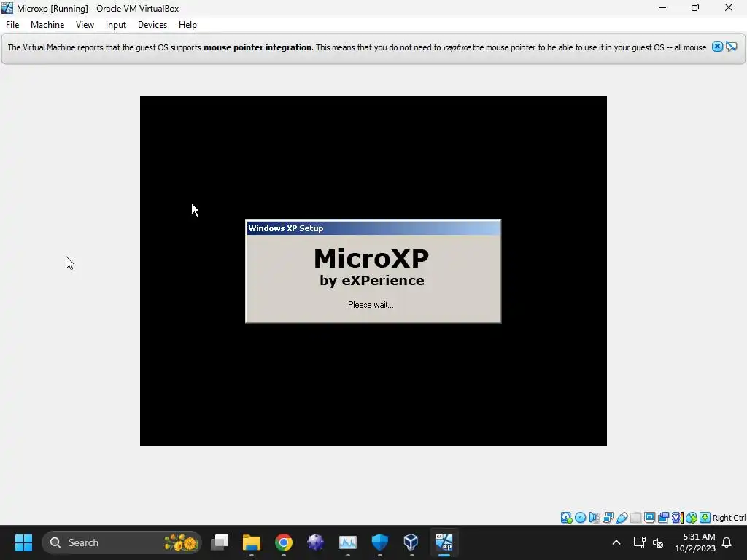Screen dimensions: 747x560
Task: Click the USB devices status icon
Action: (622, 518)
